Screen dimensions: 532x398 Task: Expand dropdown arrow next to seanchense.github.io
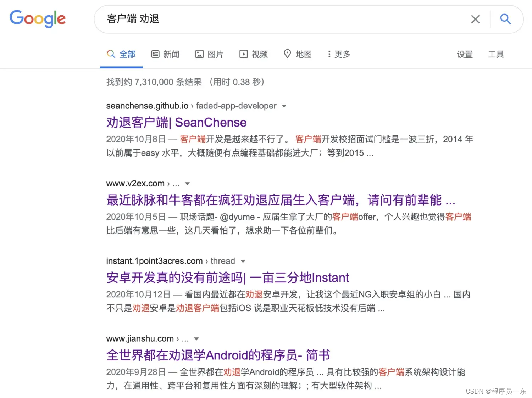click(284, 106)
